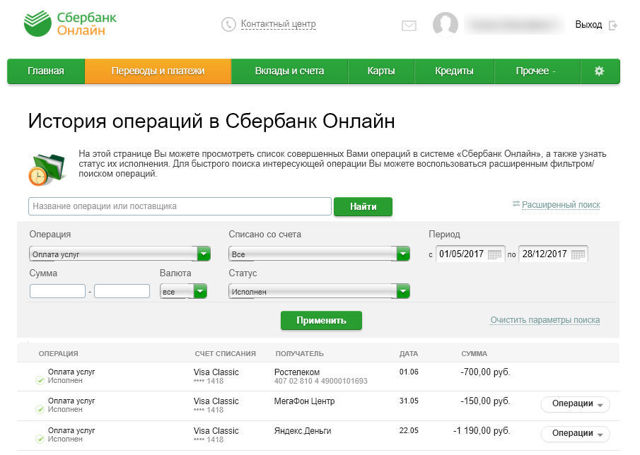Click green check icon of МегаФон Центр payment
The image size is (640, 455).
coord(40,410)
